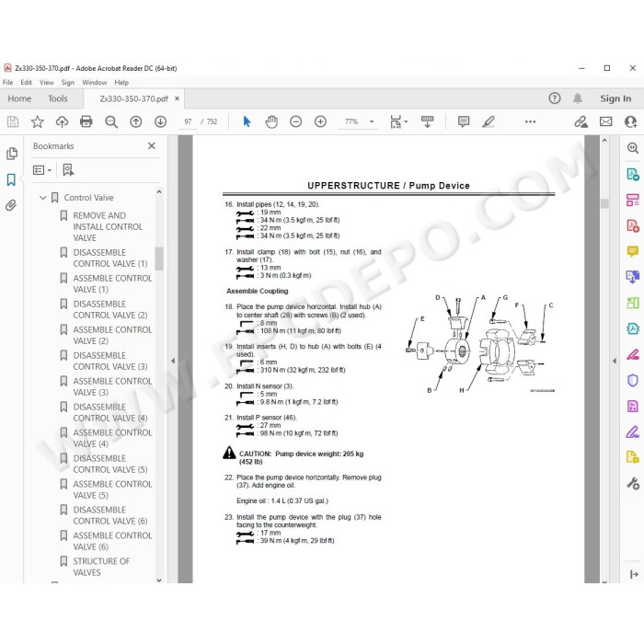The width and height of the screenshot is (644, 644).
Task: Close the Zx330-350-370.pdf tab
Action: (x=177, y=98)
